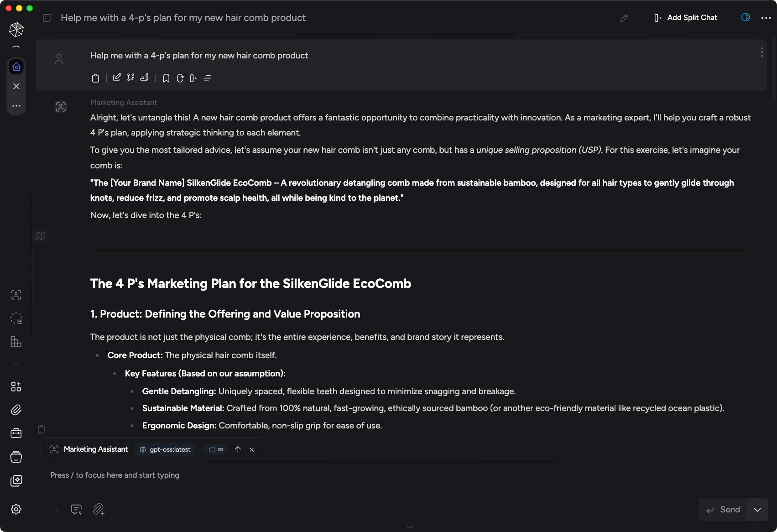Toggle the infinite context chat pill
Image resolution: width=777 pixels, height=532 pixels.
(x=216, y=449)
